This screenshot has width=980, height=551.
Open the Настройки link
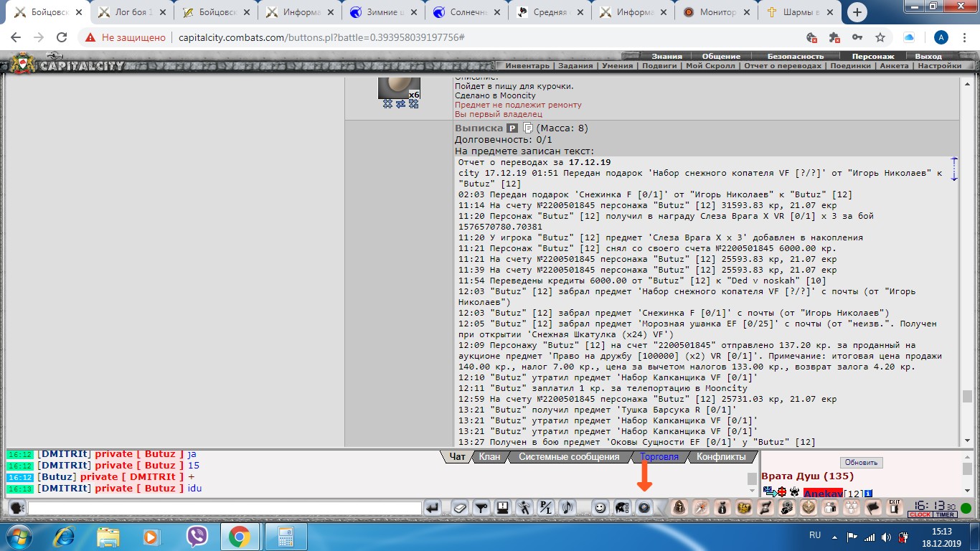tap(939, 66)
